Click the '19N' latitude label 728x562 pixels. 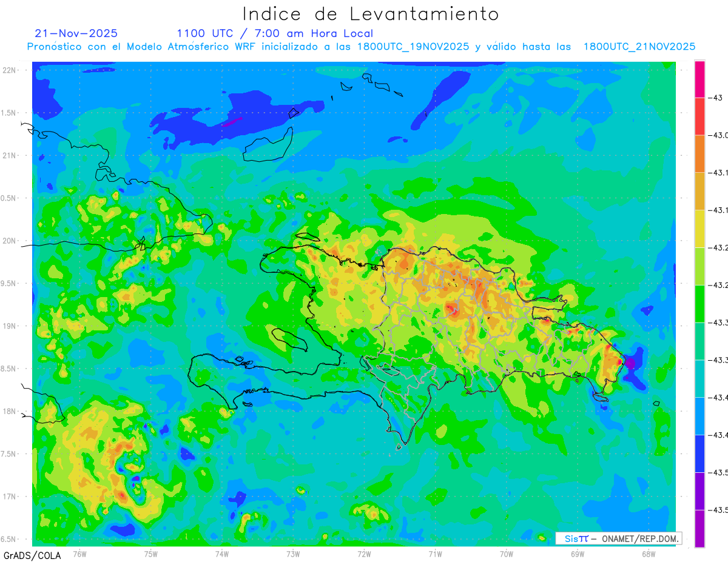coord(9,326)
